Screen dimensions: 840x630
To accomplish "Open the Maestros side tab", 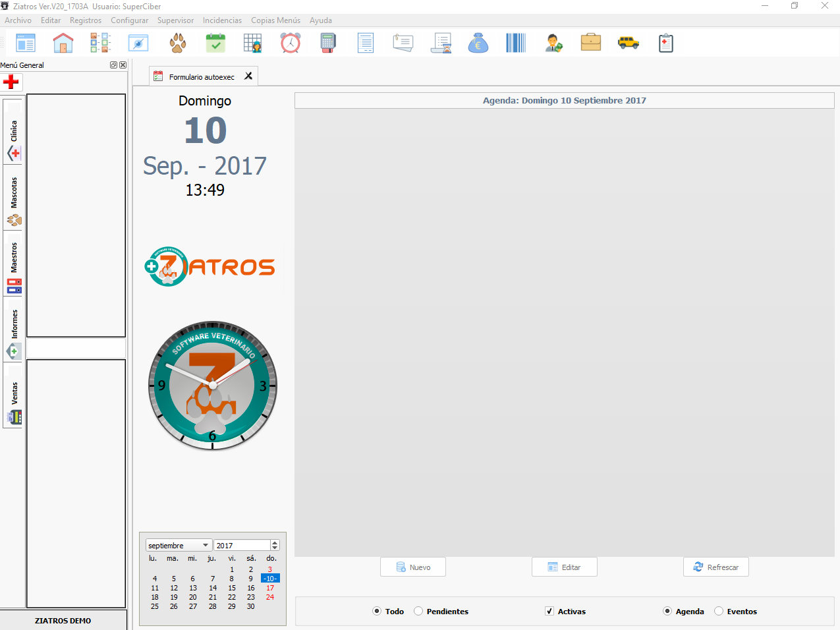I will [x=13, y=264].
